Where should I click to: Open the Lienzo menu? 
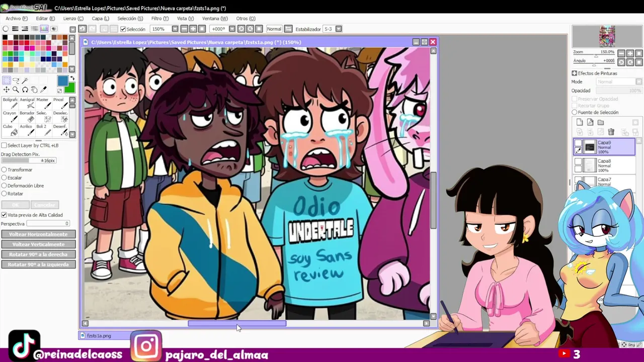[73, 19]
